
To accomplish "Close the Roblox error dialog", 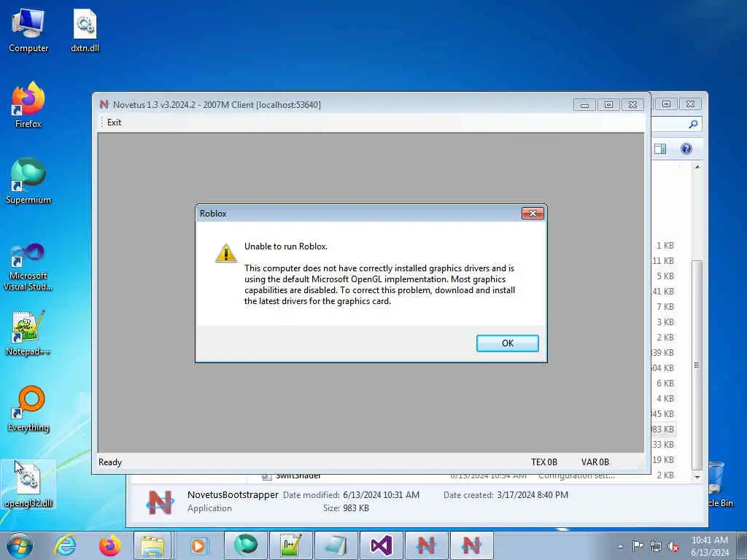I will [x=533, y=214].
